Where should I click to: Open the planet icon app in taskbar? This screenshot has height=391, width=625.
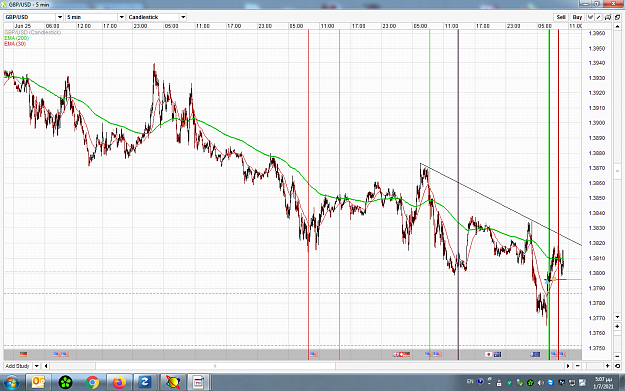pos(173,383)
